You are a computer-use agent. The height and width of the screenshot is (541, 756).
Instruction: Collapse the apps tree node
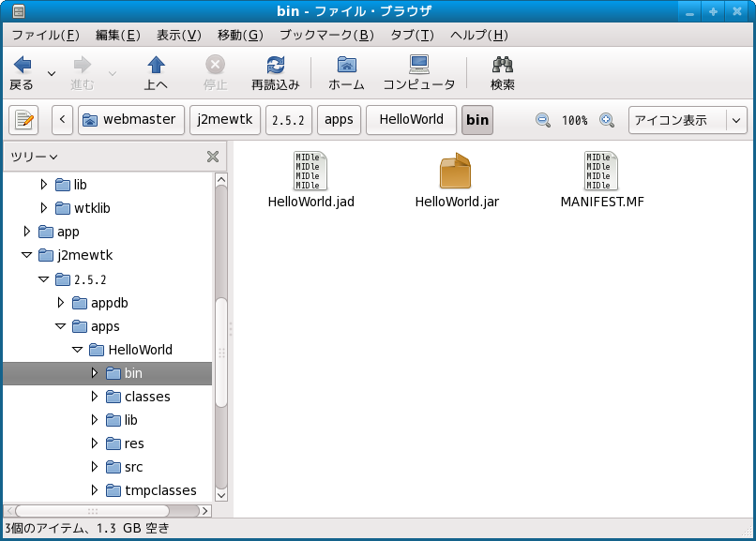pos(60,326)
